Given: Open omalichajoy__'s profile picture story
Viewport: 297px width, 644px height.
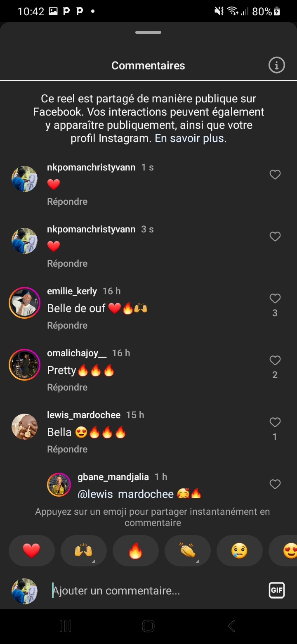Looking at the screenshot, I should click(x=24, y=365).
